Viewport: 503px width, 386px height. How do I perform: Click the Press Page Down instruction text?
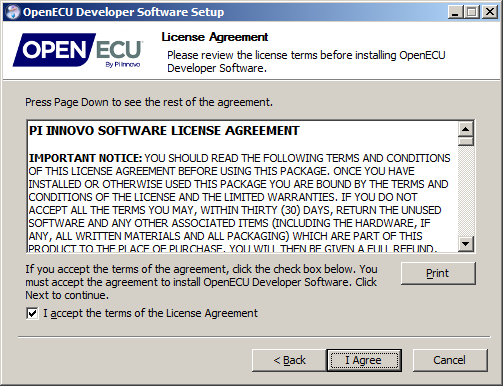pyautogui.click(x=149, y=102)
